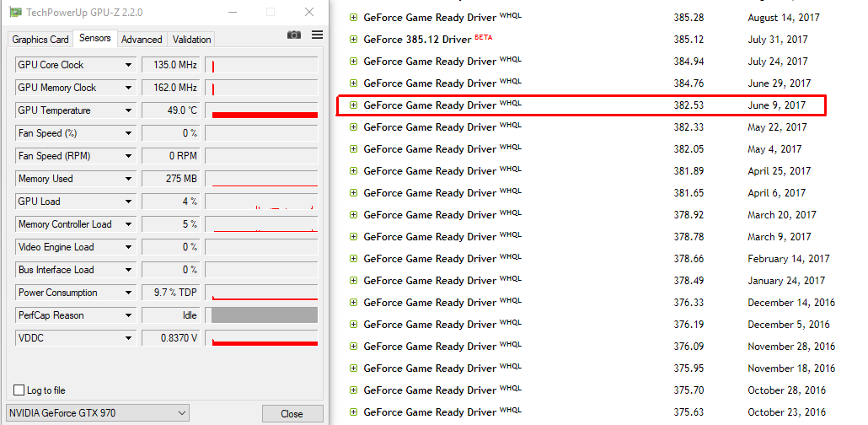The image size is (868, 425).
Task: Expand the 375.70 driver plus icon
Action: (353, 390)
